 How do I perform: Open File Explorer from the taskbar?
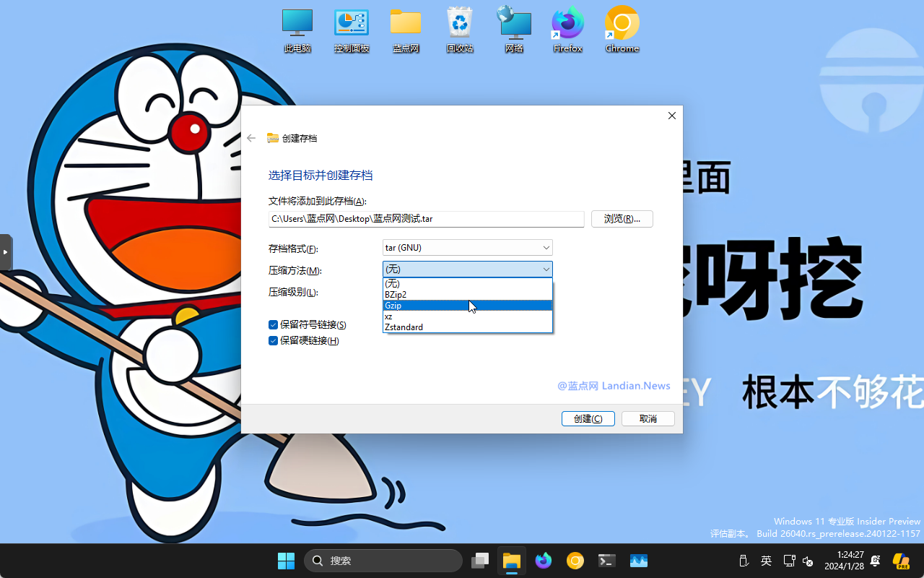[512, 561]
